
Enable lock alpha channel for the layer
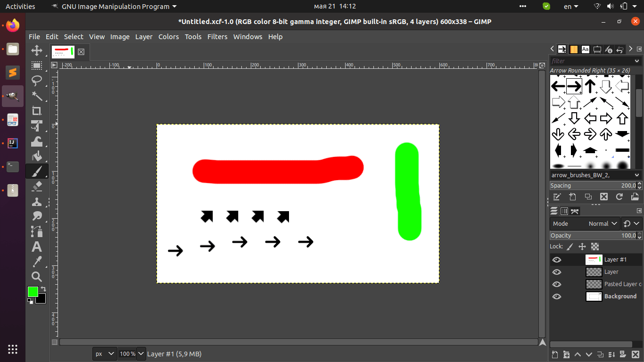tap(595, 247)
